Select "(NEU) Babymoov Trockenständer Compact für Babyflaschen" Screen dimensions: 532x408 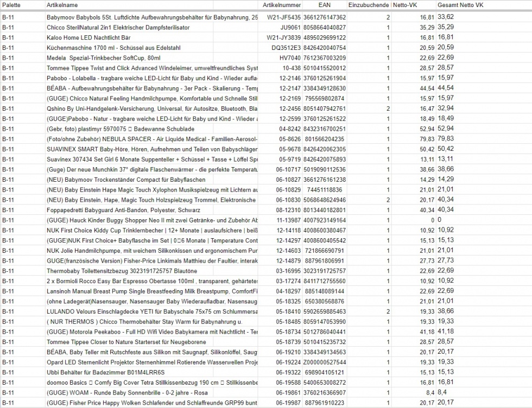[126, 180]
